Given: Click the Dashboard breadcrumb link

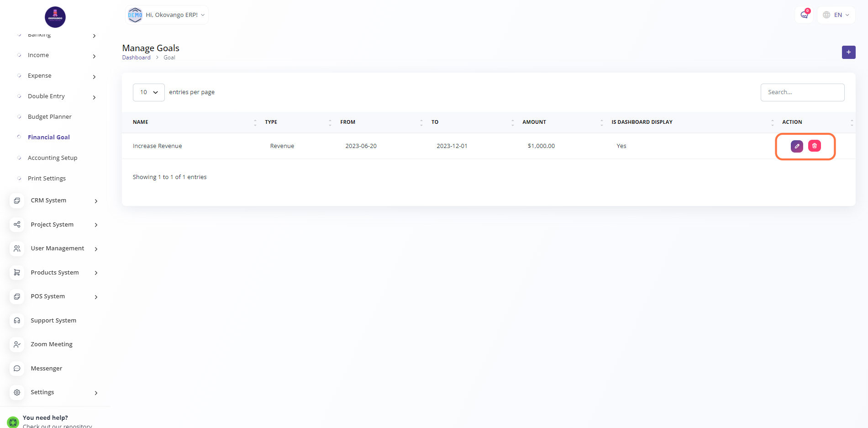Looking at the screenshot, I should [136, 58].
